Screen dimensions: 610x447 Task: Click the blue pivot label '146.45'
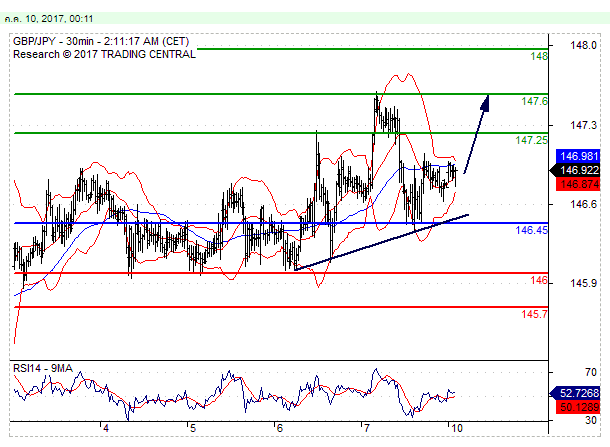(x=531, y=230)
